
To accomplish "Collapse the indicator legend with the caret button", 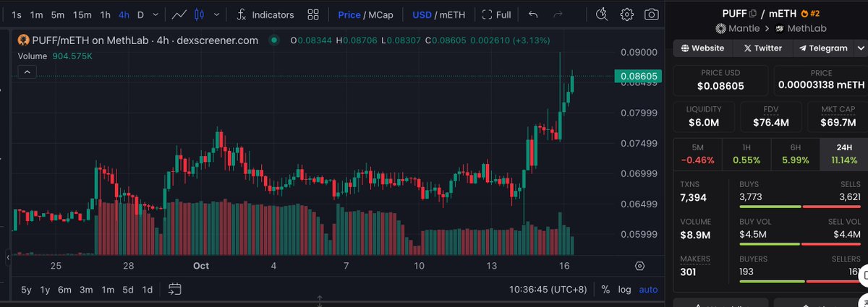I will [x=27, y=72].
